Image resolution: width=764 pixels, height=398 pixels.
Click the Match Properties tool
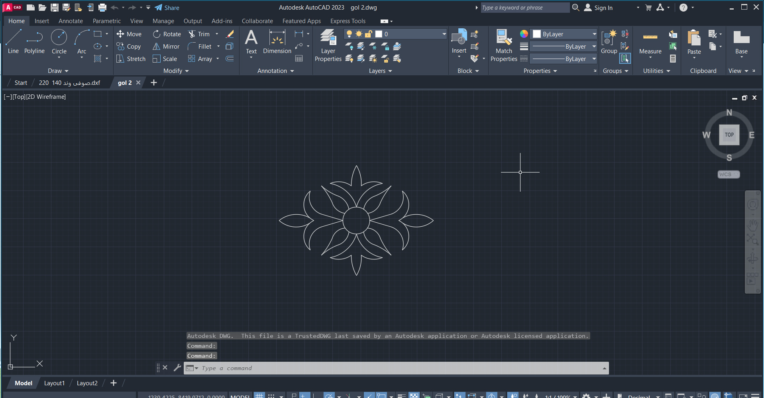click(x=503, y=45)
